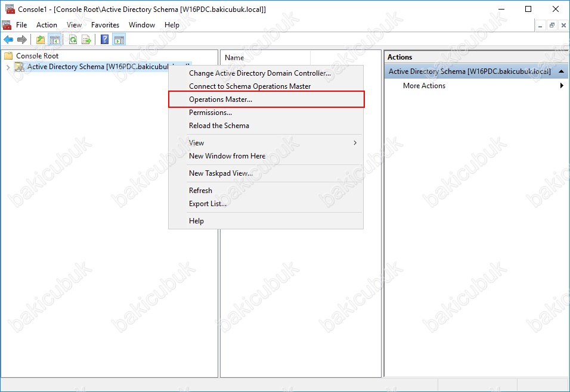
Task: Click the Console Root folder icon
Action: tap(8, 55)
